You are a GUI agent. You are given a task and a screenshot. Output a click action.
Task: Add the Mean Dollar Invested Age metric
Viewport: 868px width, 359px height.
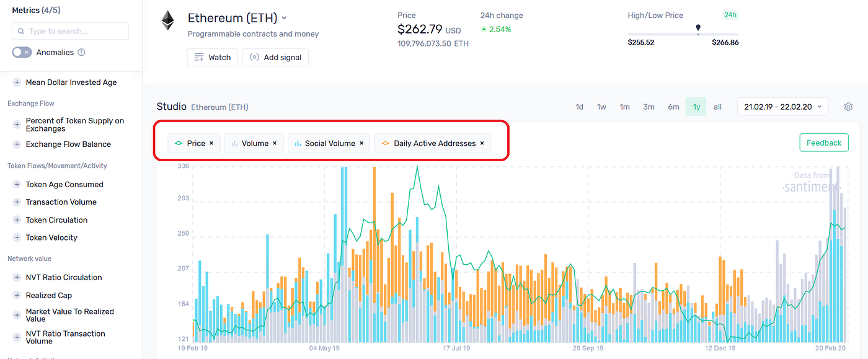click(17, 82)
